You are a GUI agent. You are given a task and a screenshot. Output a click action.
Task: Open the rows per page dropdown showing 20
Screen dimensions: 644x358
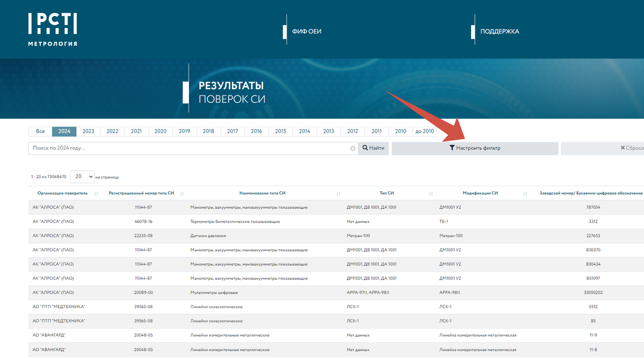pyautogui.click(x=82, y=176)
